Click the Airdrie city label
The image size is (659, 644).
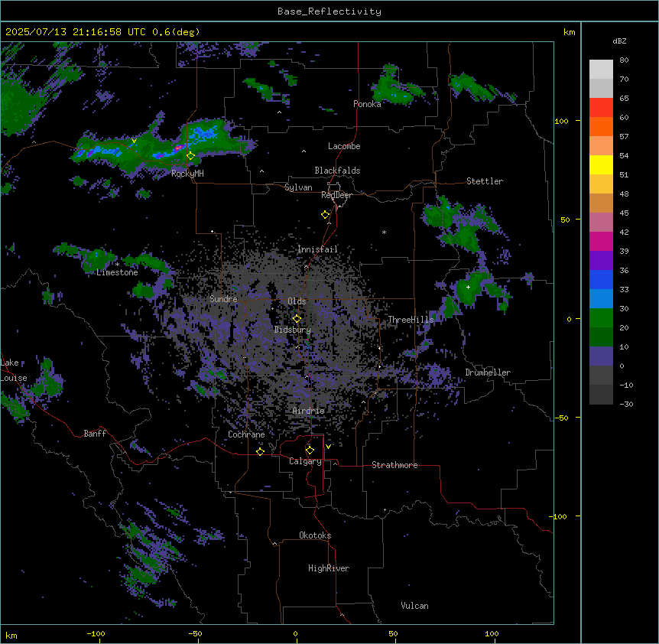[x=309, y=411]
